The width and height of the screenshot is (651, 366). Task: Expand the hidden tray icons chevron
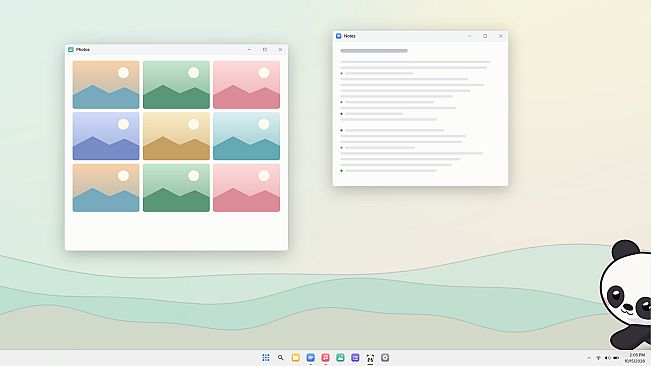coord(589,358)
